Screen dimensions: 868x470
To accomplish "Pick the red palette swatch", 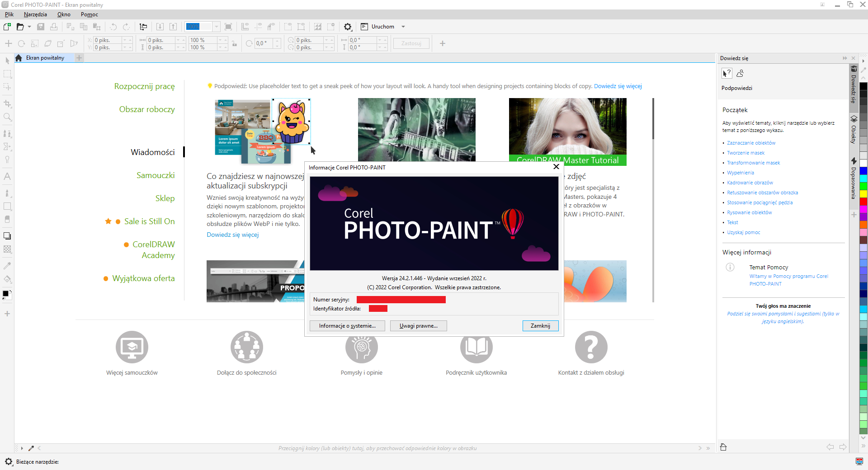I will pyautogui.click(x=863, y=202).
